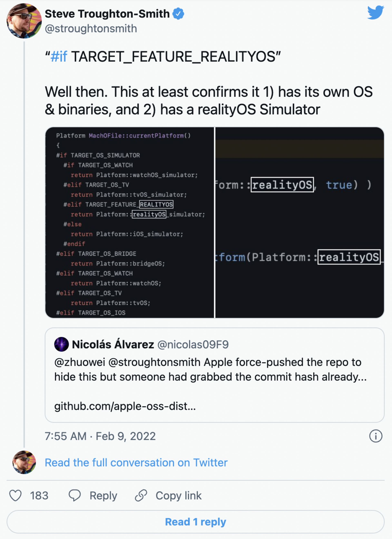392x539 pixels.
Task: Click the small avatar beside conversation link
Action: point(24,462)
